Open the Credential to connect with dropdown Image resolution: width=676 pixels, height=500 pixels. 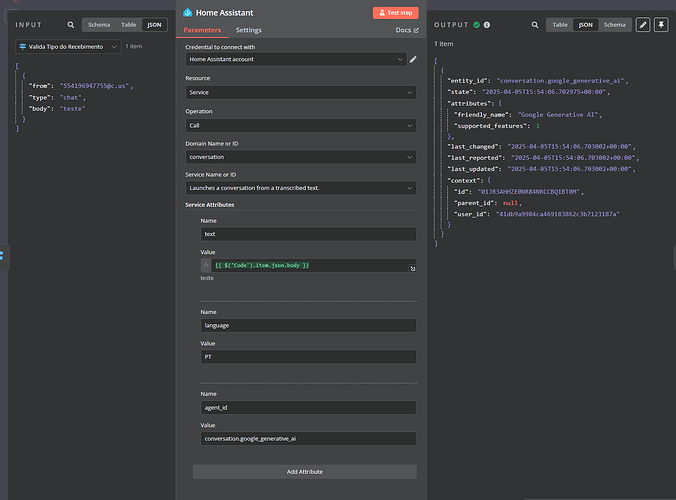coord(296,59)
